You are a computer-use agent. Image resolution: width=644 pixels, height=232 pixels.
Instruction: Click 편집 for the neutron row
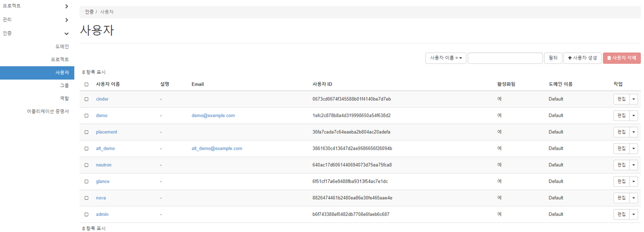(x=621, y=165)
